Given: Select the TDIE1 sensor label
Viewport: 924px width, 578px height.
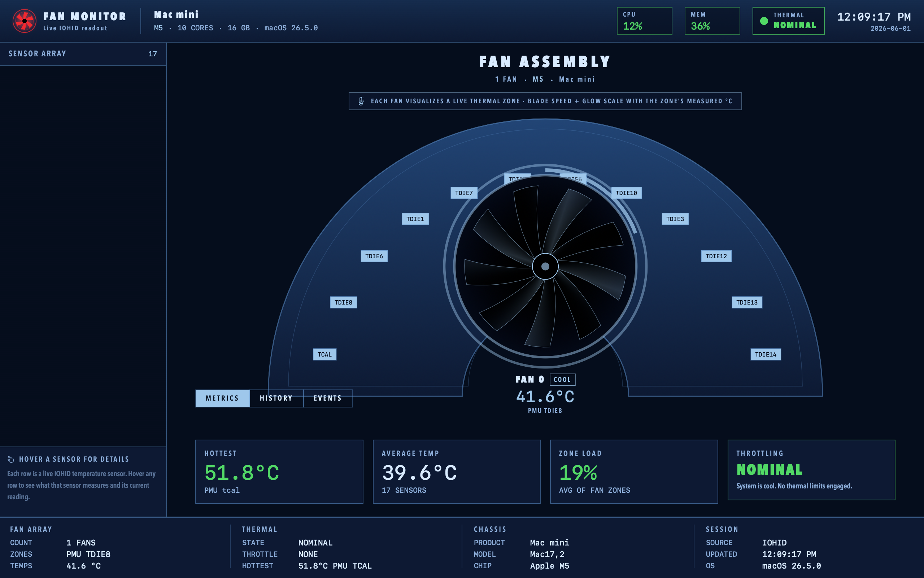Looking at the screenshot, I should 415,219.
